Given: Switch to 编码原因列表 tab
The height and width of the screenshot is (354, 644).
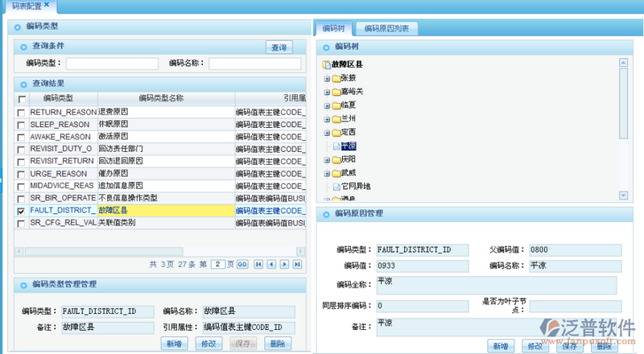Looking at the screenshot, I should tap(386, 29).
